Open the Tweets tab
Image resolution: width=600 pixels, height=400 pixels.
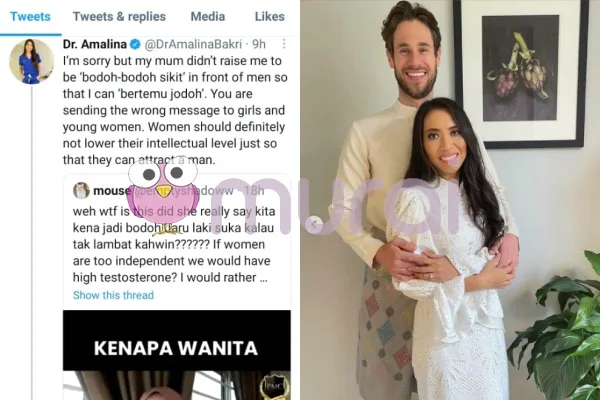point(30,16)
